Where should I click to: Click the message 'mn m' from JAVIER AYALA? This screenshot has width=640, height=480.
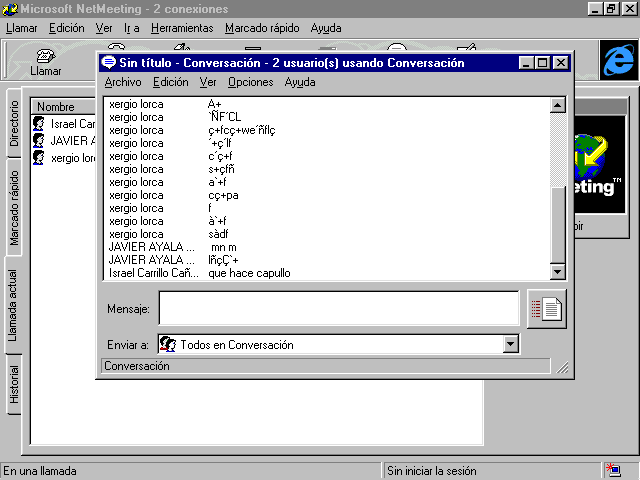(x=224, y=247)
